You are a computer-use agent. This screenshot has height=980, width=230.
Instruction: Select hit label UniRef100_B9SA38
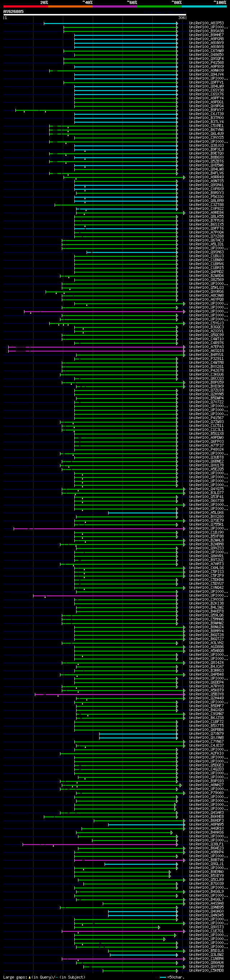206,31
